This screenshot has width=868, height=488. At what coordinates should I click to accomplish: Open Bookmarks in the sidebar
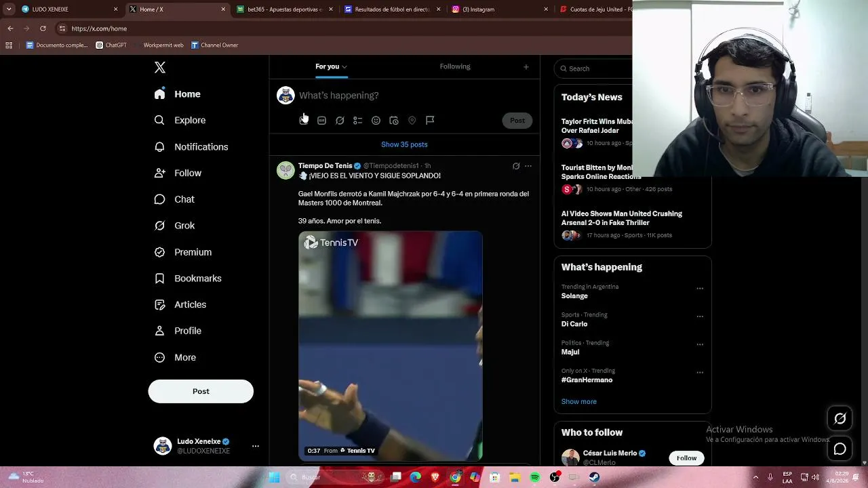point(189,279)
